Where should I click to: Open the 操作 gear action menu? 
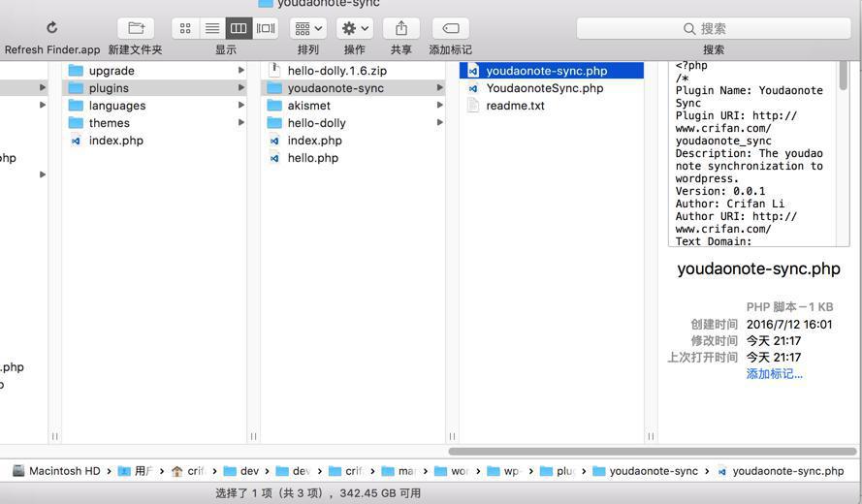(x=355, y=28)
